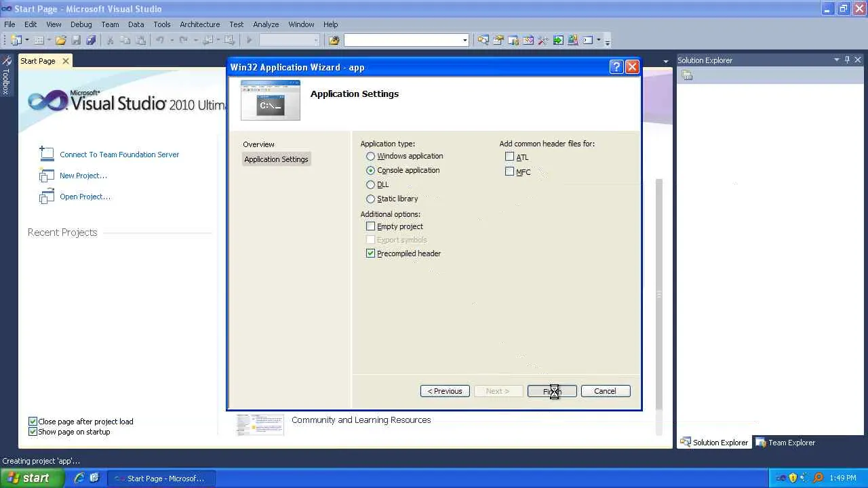The width and height of the screenshot is (868, 488).
Task: Enable the ATL header files checkbox
Action: [x=509, y=157]
